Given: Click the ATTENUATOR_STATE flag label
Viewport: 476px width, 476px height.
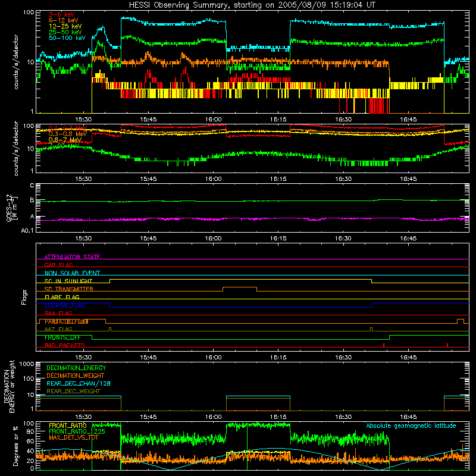Looking at the screenshot, I should 72,257.
